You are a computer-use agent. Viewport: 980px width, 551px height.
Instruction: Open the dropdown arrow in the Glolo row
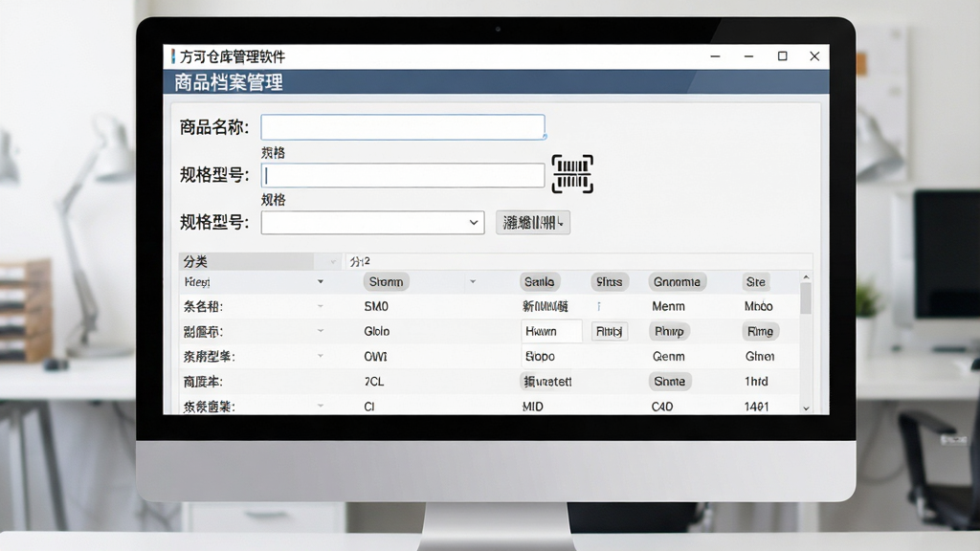pos(321,331)
